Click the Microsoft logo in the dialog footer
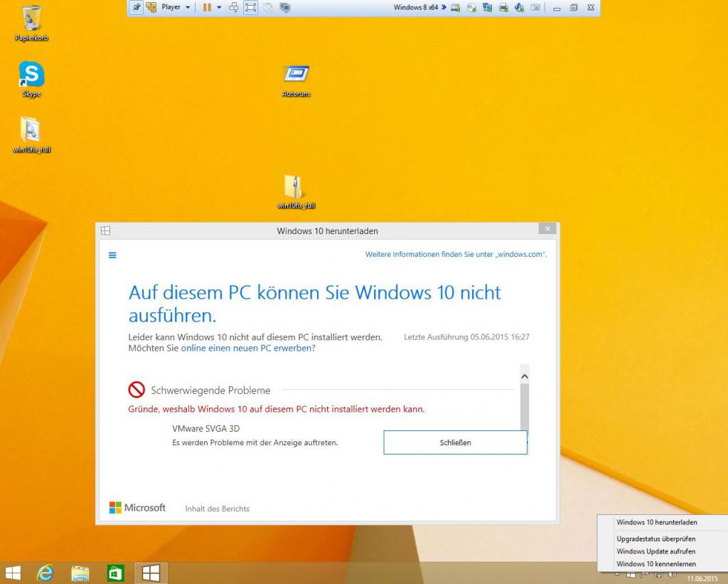The width and height of the screenshot is (728, 584). pyautogui.click(x=137, y=508)
